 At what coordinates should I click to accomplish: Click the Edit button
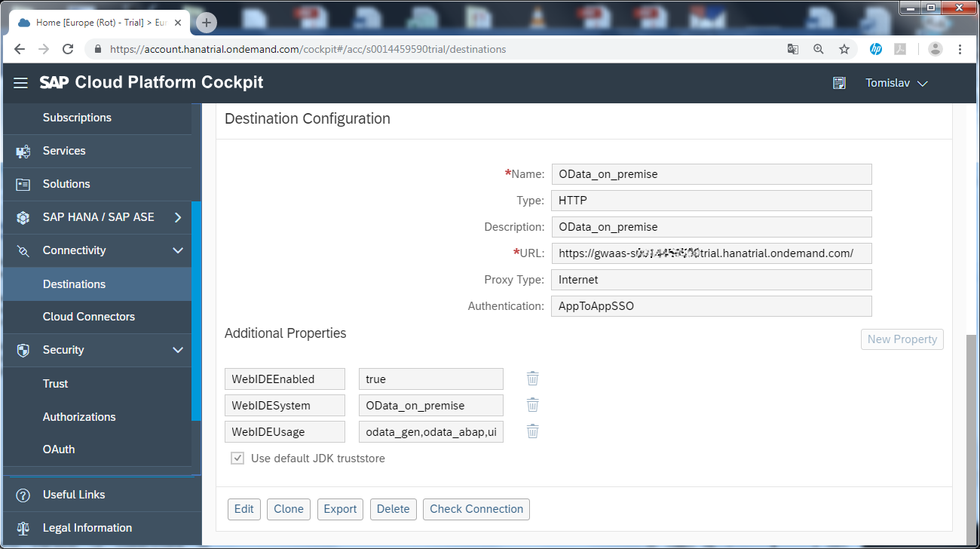[243, 509]
